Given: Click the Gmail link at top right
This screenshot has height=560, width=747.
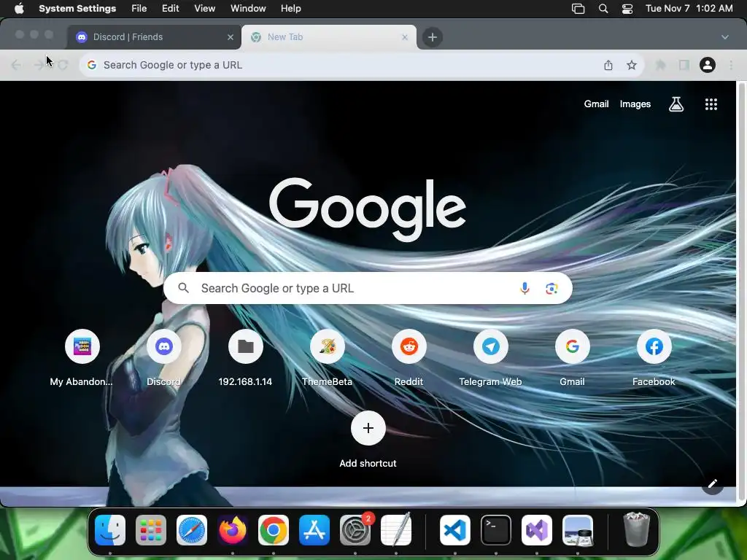Looking at the screenshot, I should pos(596,104).
